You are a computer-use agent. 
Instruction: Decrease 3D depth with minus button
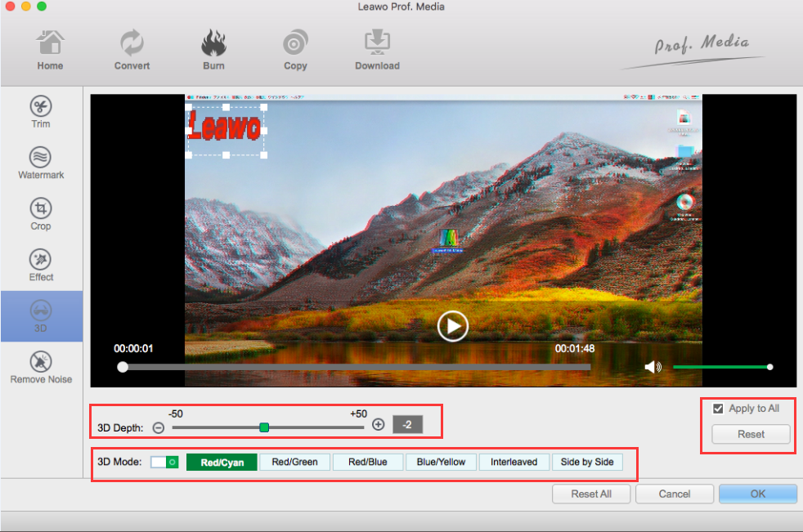(159, 427)
